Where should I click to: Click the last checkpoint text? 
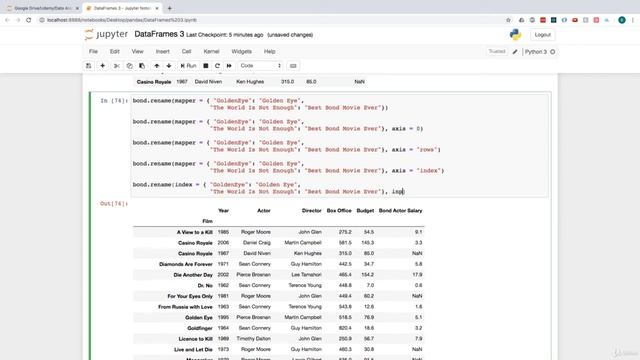[224, 35]
